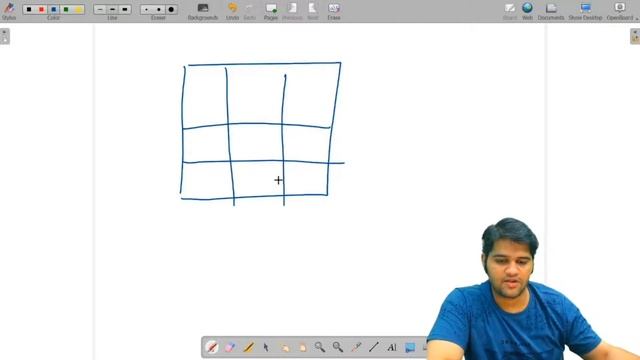The width and height of the screenshot is (640, 360).
Task: Switch to Web mode
Action: (x=527, y=11)
